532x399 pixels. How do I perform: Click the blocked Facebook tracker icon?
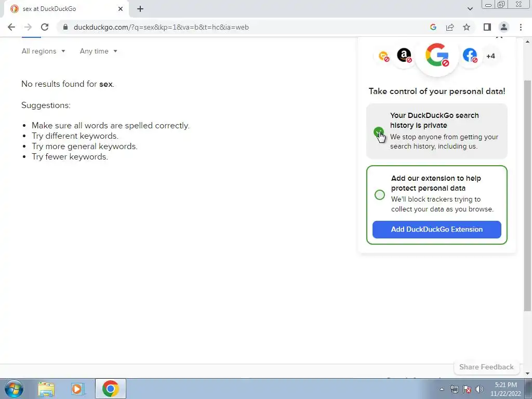pos(470,56)
